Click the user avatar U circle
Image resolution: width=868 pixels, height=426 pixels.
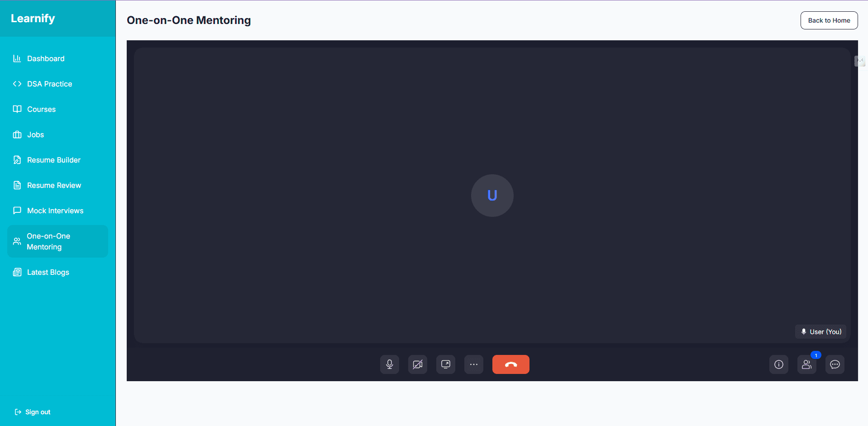(x=492, y=196)
